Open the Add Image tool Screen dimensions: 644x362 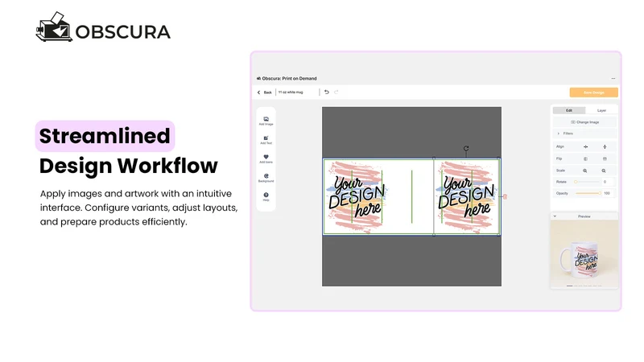click(266, 121)
